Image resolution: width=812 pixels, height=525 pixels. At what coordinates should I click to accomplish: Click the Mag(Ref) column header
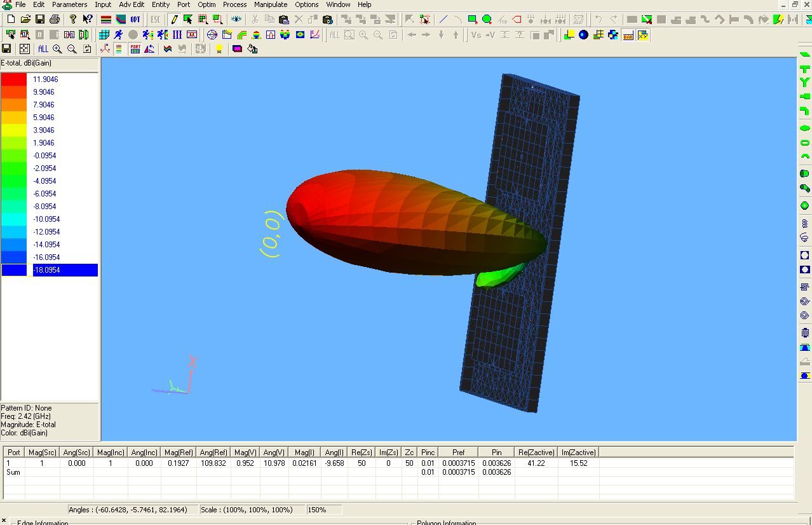tap(179, 453)
